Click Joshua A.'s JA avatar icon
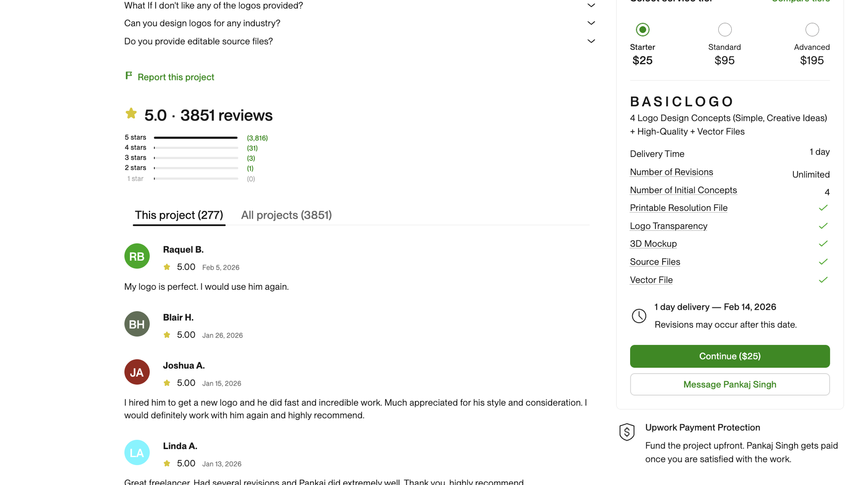Screen dimensions: 868x485 [137, 372]
